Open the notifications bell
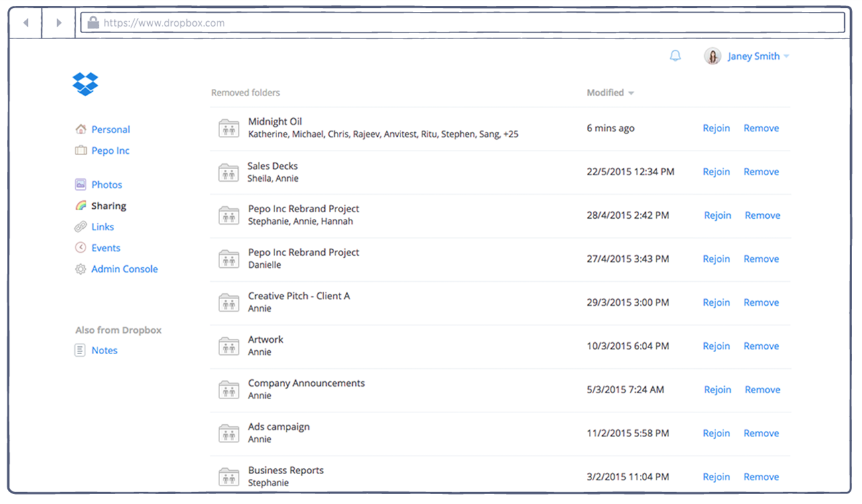This screenshot has height=504, width=862. coord(675,56)
